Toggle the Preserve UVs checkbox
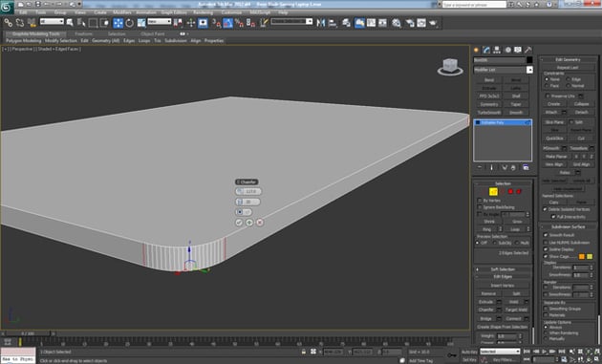 548,96
